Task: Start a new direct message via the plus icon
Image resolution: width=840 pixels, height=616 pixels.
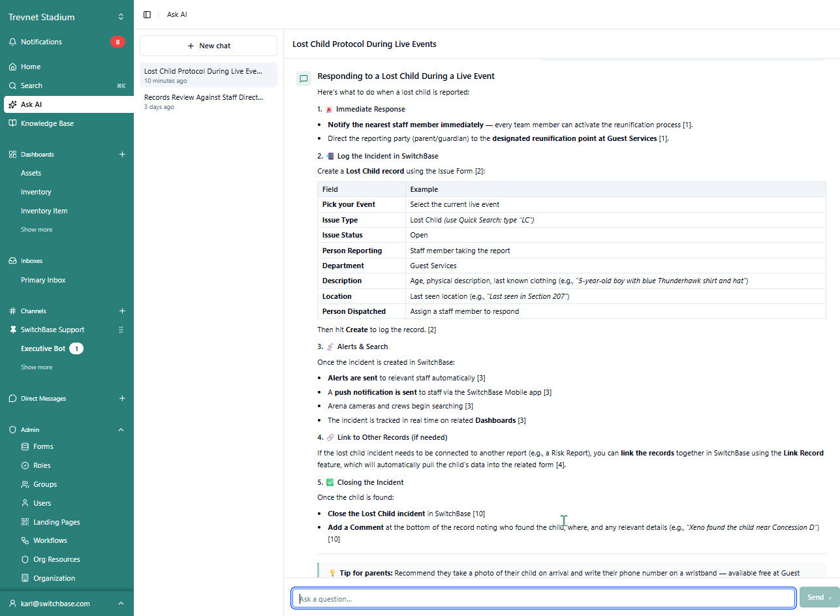Action: point(121,399)
